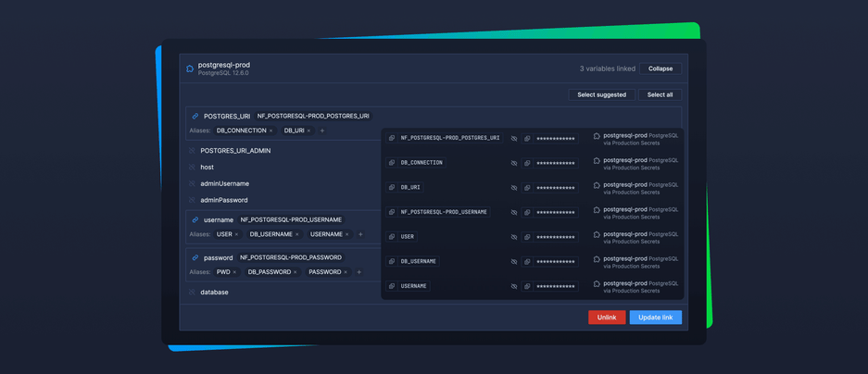Screen dimensions: 868x374
Task: Remove the DB_CONNECTION alias
Action: (270, 131)
